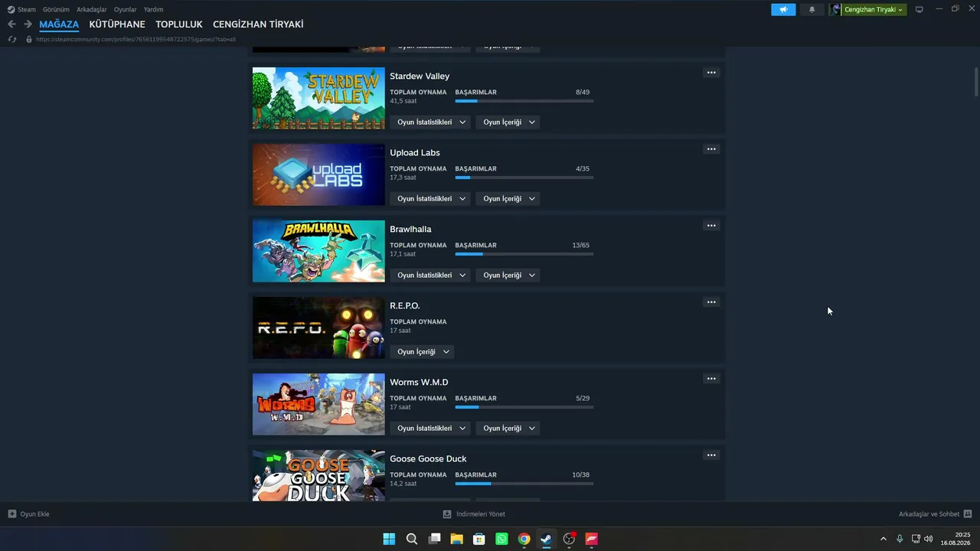
Task: Switch to the MAĞAZA tab
Action: [59, 24]
